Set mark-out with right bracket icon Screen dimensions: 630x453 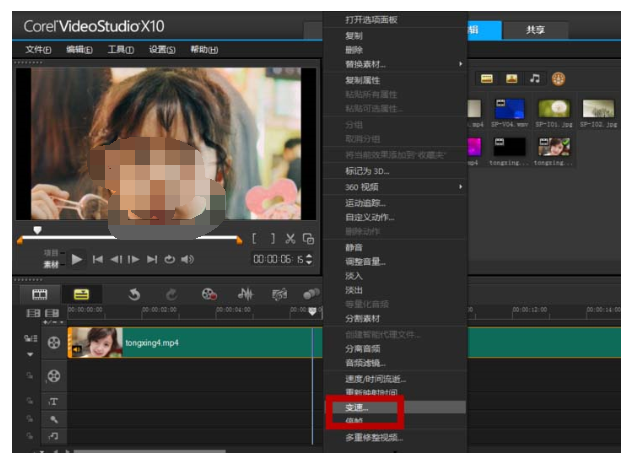[x=273, y=239]
